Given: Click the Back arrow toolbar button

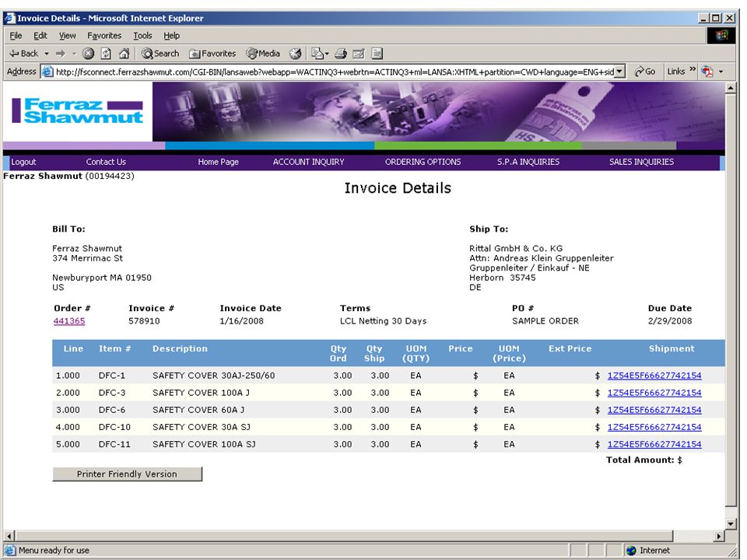Looking at the screenshot, I should click(x=24, y=54).
